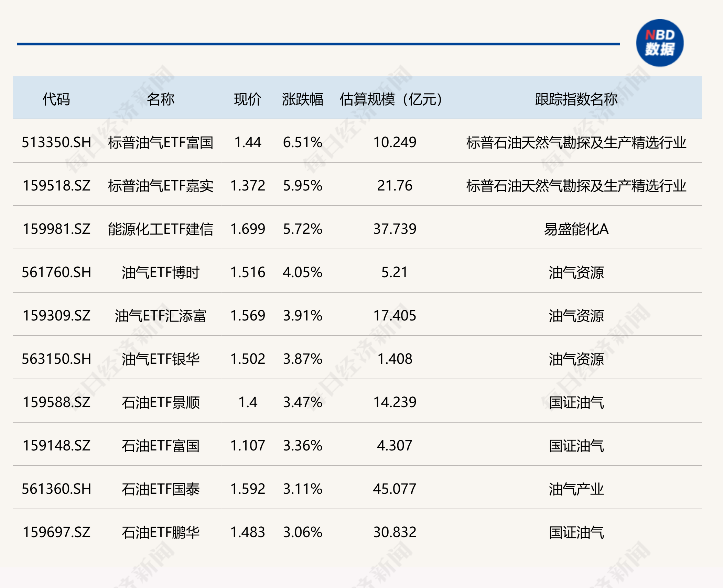Click the 涨跌幅 column header
Viewport: 723px width, 588px height.
(x=302, y=99)
